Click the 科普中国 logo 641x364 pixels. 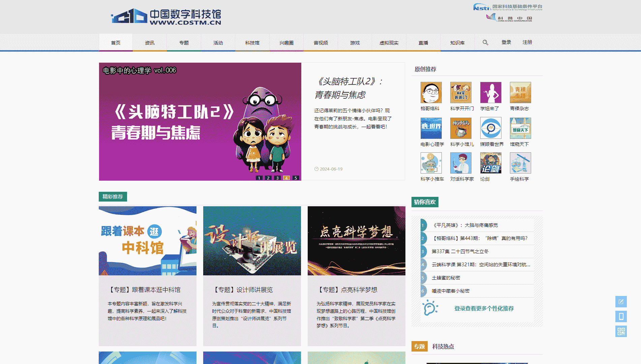(x=509, y=18)
